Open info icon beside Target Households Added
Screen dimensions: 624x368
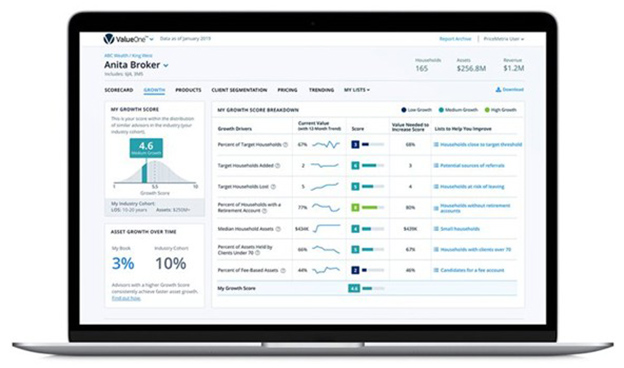(x=278, y=166)
